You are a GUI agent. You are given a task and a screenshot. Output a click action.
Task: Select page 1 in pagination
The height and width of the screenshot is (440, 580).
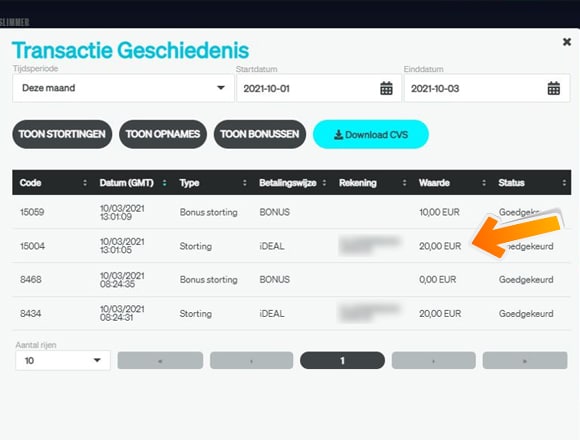(343, 361)
